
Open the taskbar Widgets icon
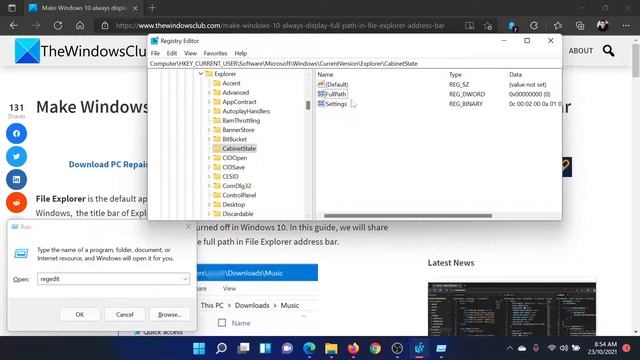[x=265, y=348]
